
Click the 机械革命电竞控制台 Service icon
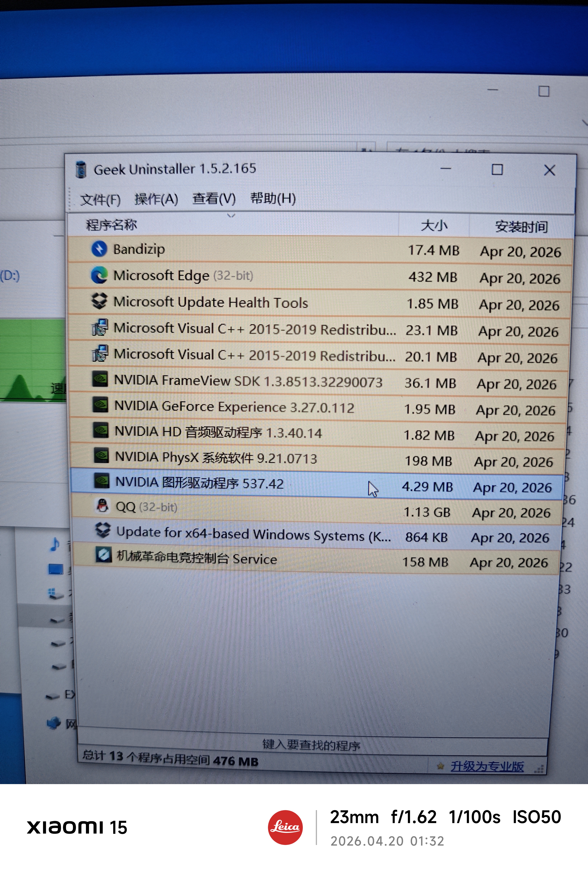point(103,555)
